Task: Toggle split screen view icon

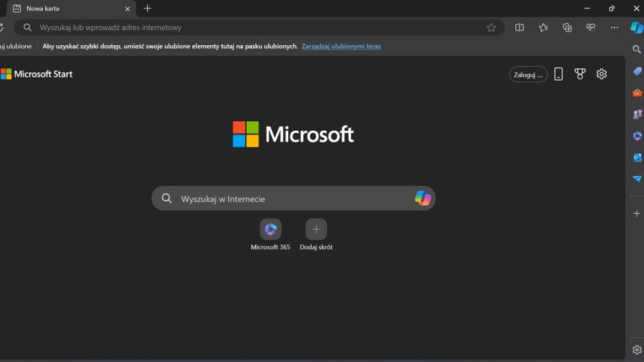Action: click(x=519, y=28)
